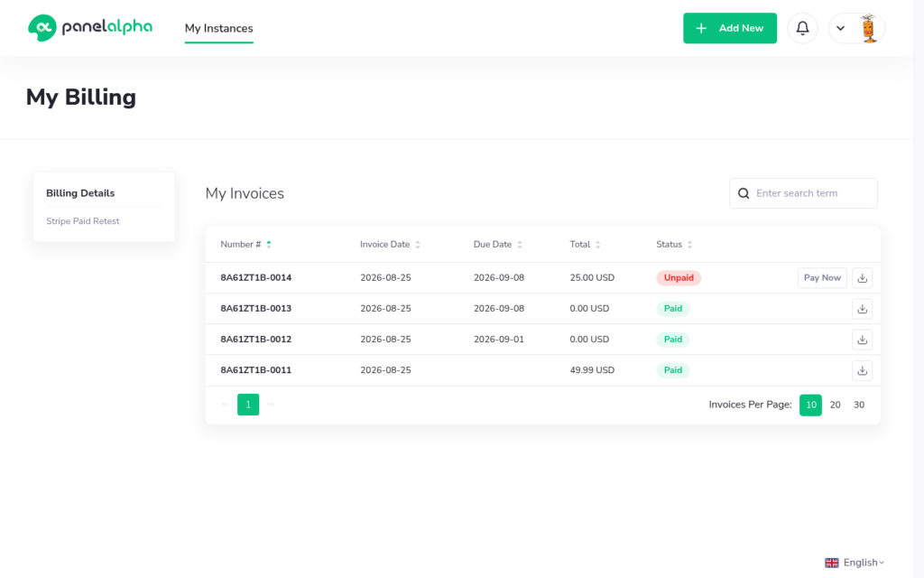Viewport: 924px width, 578px height.
Task: Click the Add New button
Action: click(729, 28)
